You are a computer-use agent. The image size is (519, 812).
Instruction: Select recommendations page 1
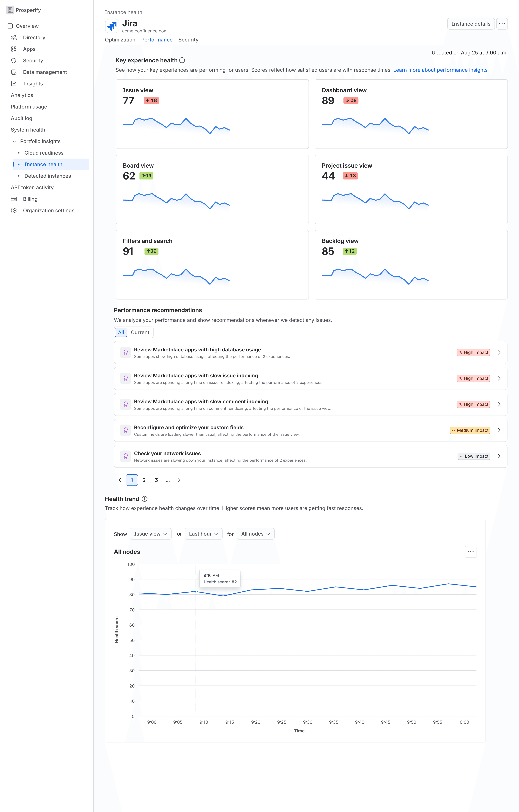[132, 480]
